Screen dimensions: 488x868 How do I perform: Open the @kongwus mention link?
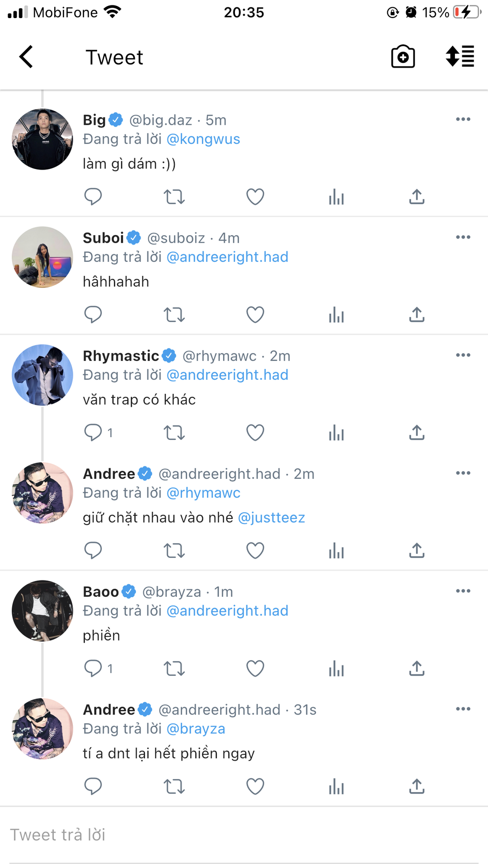203,139
